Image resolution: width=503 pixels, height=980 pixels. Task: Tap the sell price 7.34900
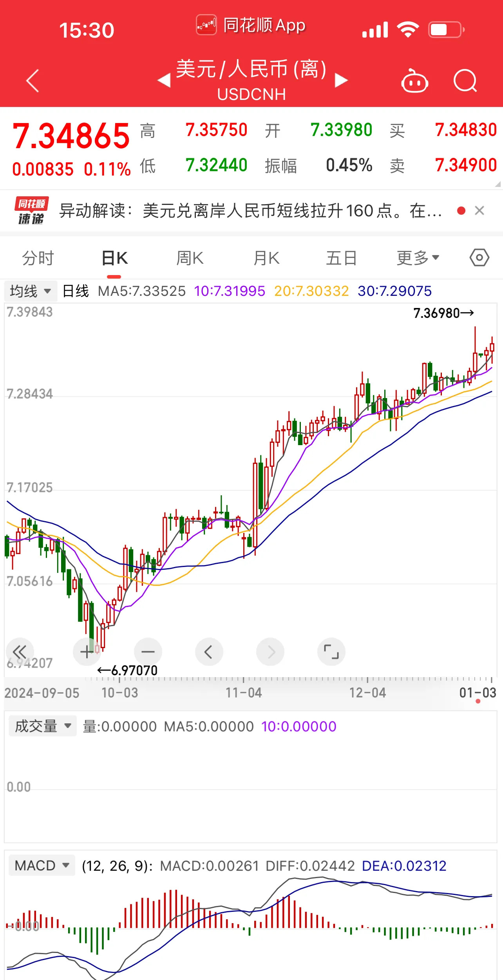(466, 165)
